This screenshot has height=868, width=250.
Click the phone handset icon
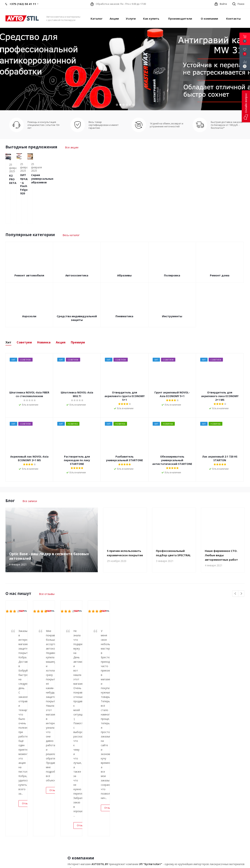pyautogui.click(x=6, y=4)
